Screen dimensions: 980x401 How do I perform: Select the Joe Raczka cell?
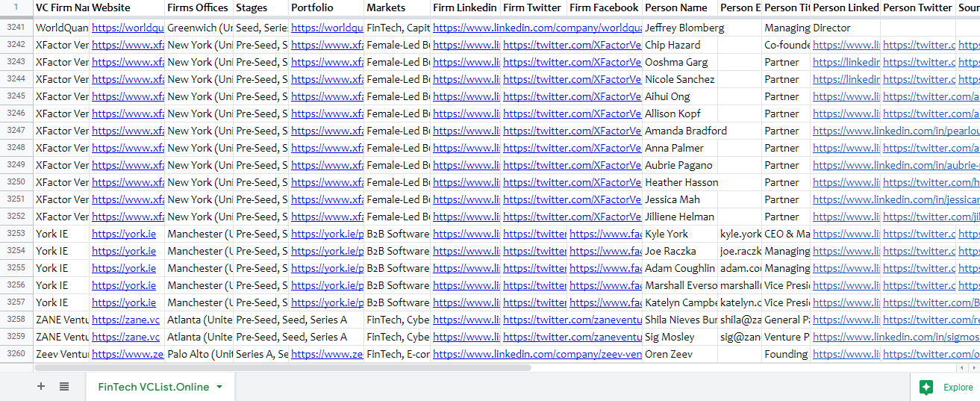tap(680, 251)
